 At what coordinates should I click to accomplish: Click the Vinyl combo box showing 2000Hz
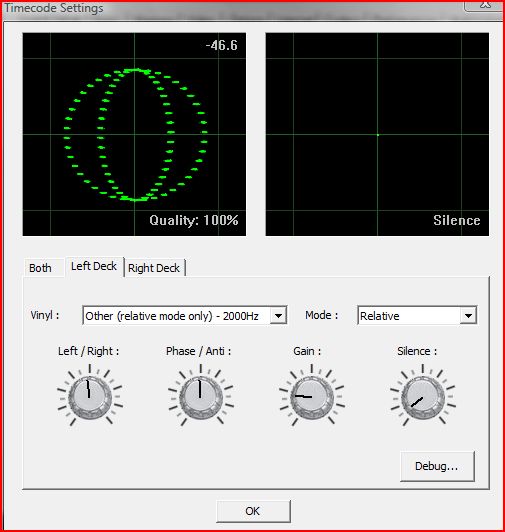(185, 316)
